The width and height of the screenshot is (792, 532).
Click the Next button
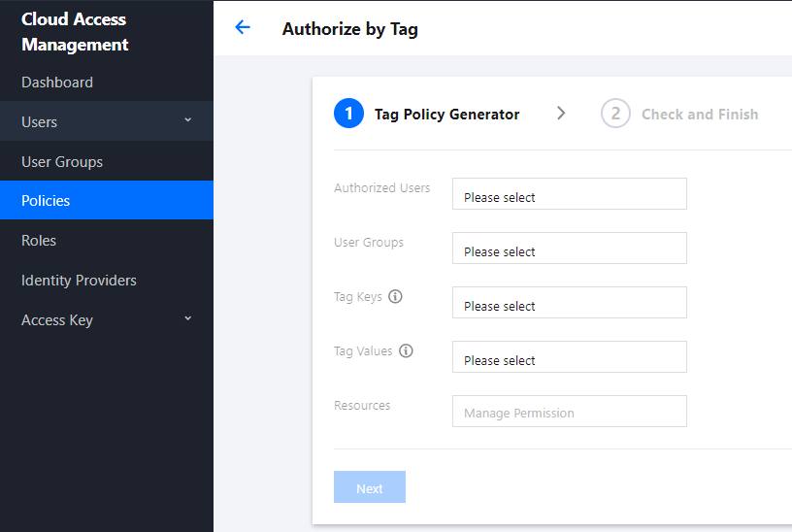(369, 487)
